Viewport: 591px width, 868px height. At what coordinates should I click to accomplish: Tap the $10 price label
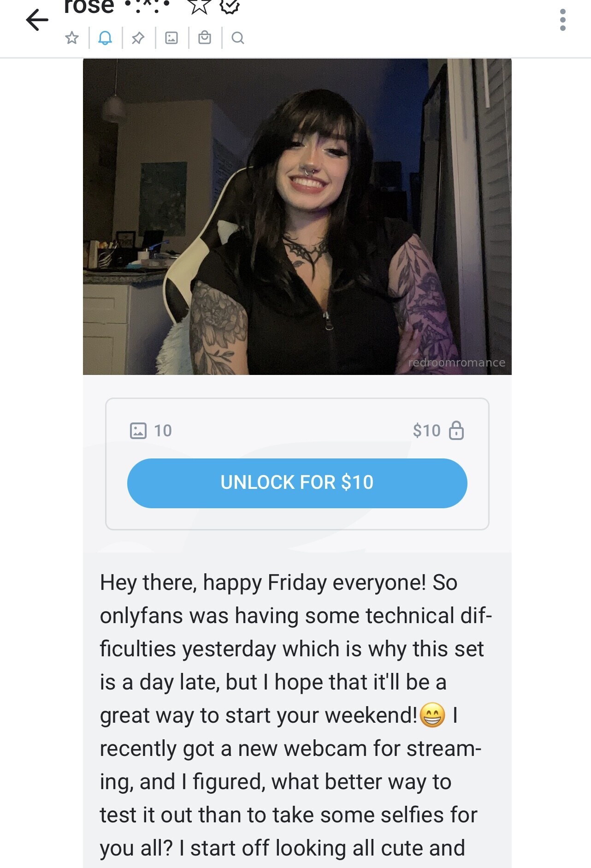(426, 430)
